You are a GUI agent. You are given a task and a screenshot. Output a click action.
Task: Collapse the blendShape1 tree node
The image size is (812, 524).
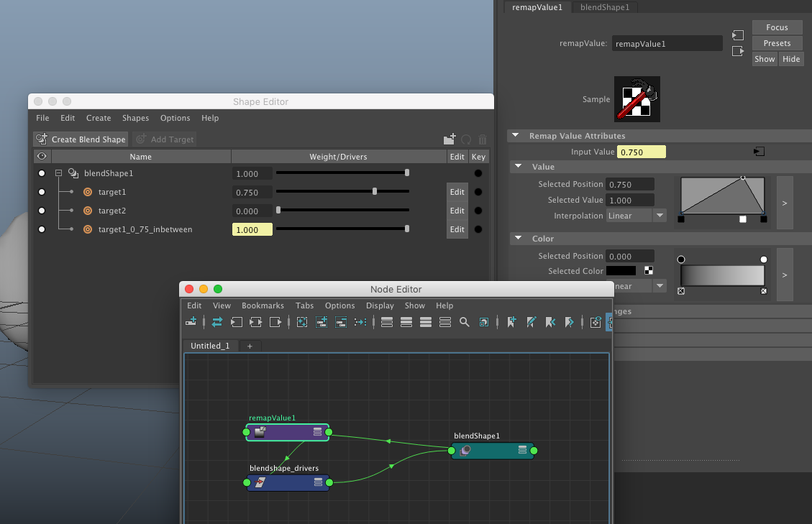point(59,173)
